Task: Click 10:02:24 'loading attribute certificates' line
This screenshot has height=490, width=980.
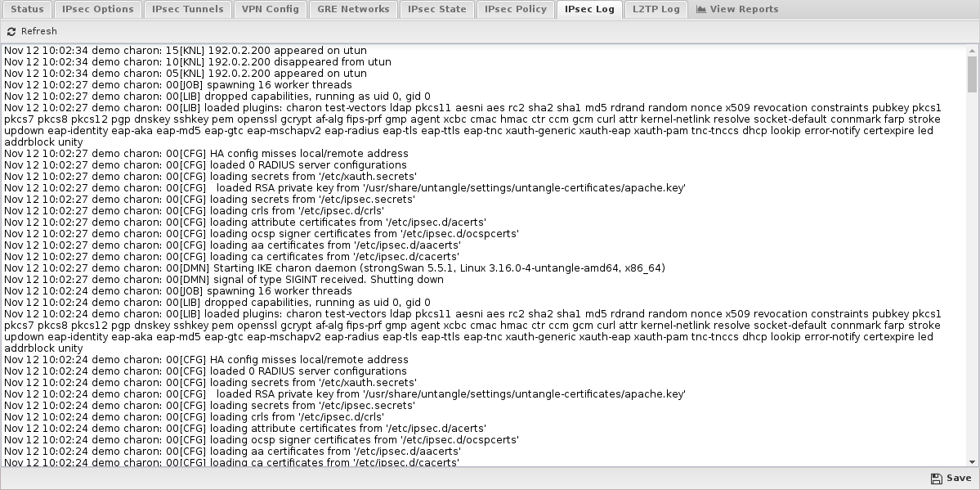Action: pos(246,429)
